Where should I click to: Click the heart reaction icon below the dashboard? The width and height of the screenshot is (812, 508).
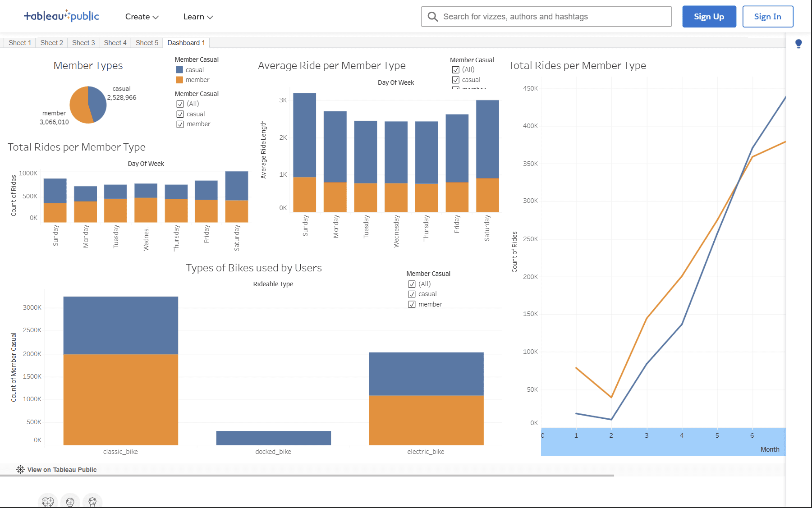point(47,502)
